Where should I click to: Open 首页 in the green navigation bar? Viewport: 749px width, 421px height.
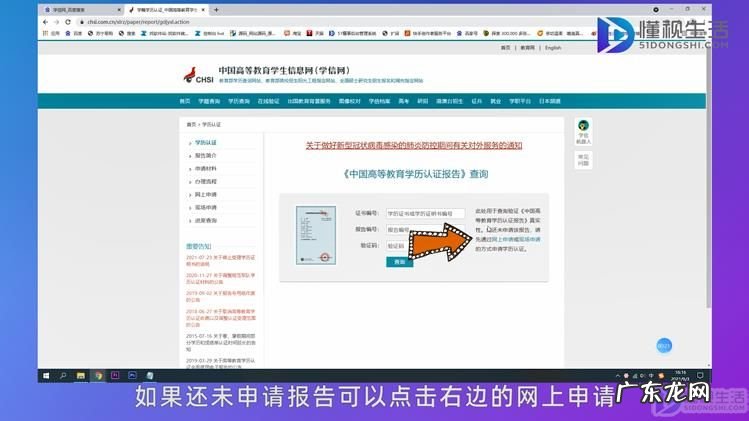point(185,101)
